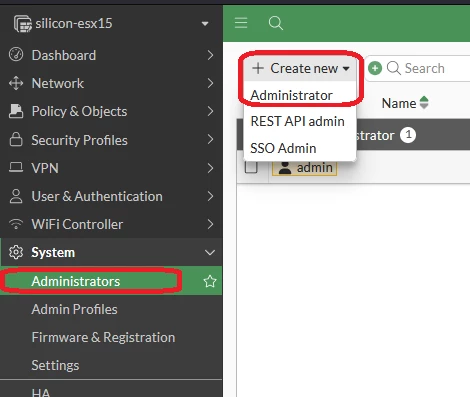
Task: Expand the VPN chevron
Action: tap(210, 168)
